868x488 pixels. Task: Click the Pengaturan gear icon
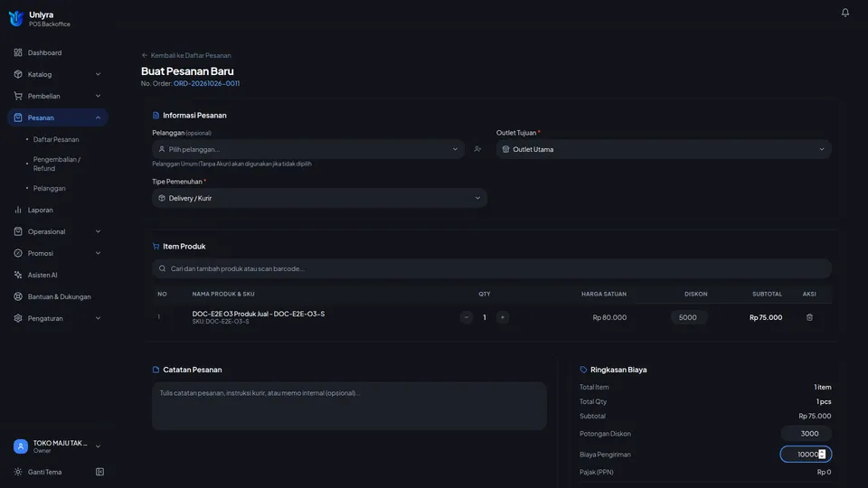[x=18, y=318]
